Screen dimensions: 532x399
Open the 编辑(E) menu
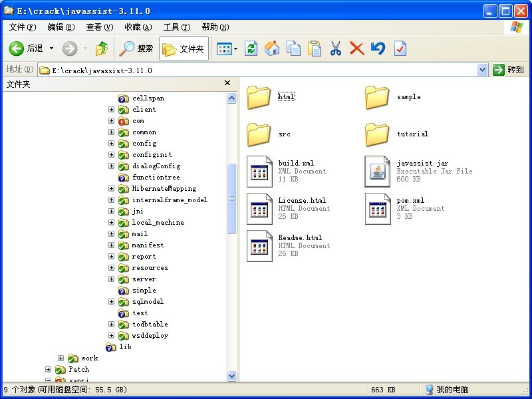pos(61,27)
